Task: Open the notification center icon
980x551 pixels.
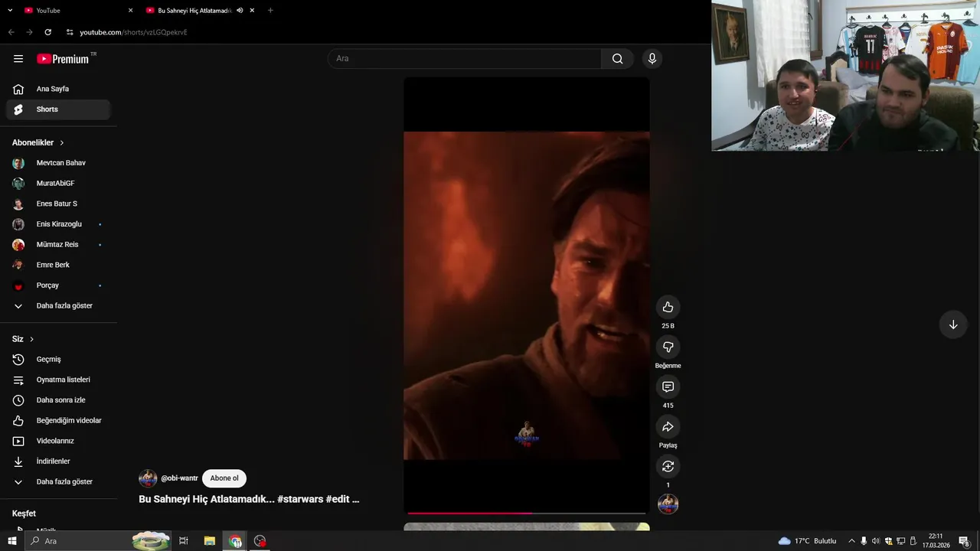Action: tap(963, 541)
